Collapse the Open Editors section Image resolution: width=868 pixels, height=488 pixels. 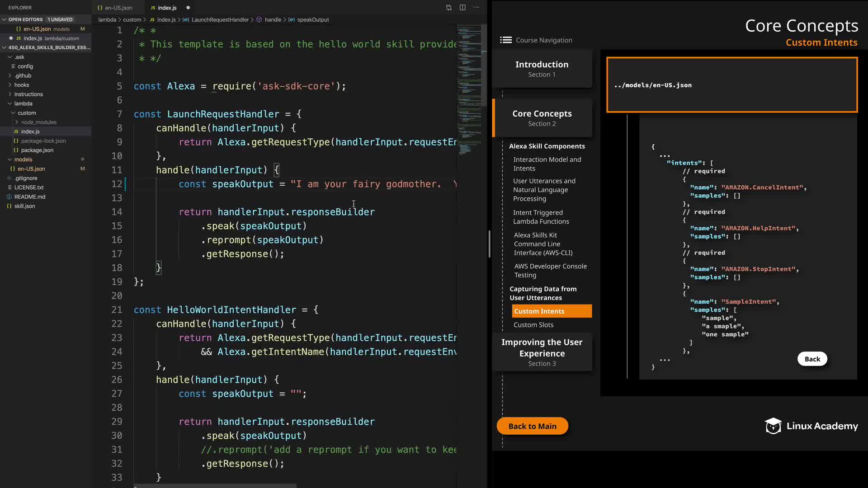click(x=25, y=19)
